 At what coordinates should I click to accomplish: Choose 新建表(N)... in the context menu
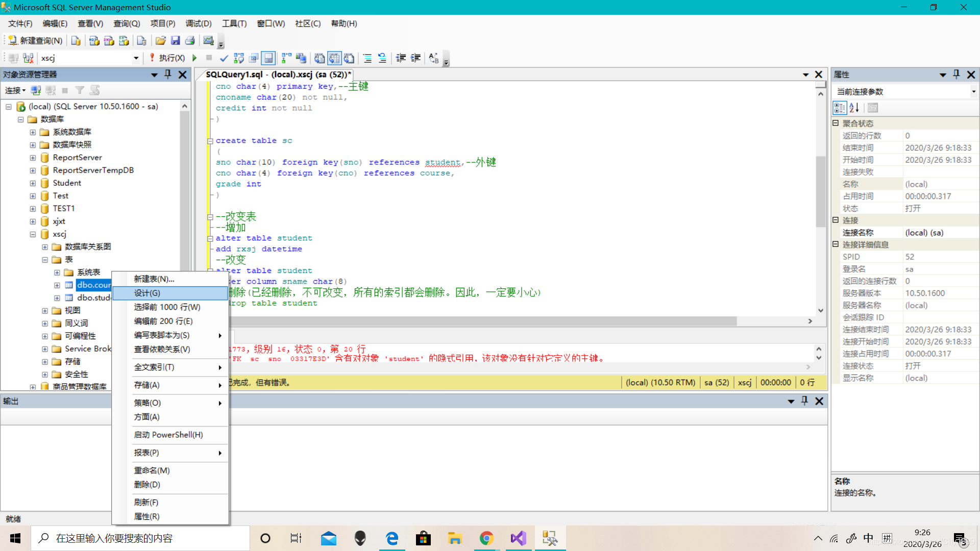click(170, 279)
